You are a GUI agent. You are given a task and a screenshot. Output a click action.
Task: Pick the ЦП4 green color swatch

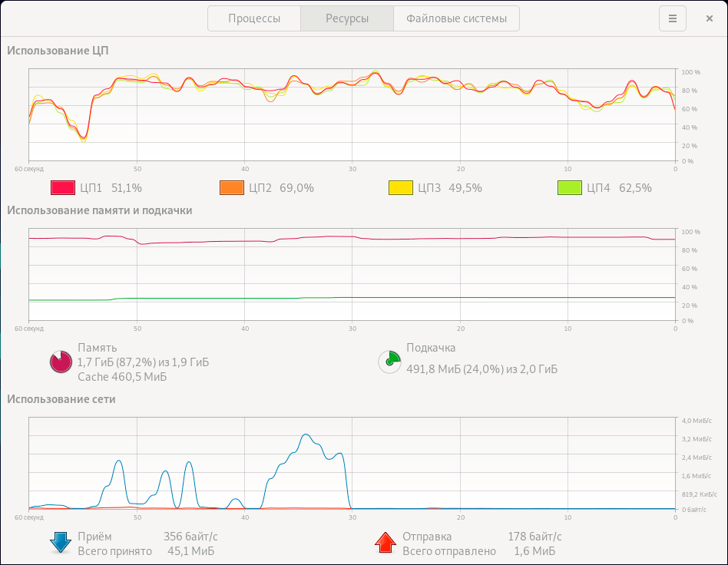[x=570, y=188]
